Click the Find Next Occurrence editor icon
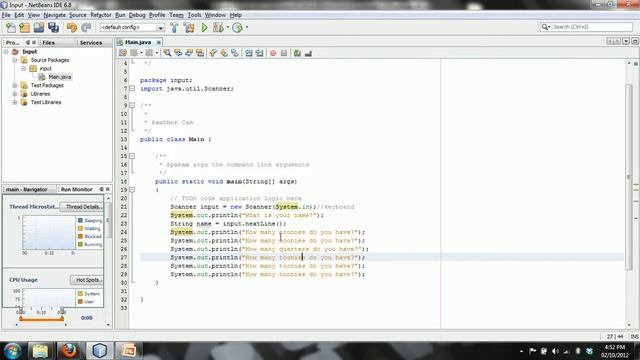640x360 pixels. pyautogui.click(x=189, y=53)
